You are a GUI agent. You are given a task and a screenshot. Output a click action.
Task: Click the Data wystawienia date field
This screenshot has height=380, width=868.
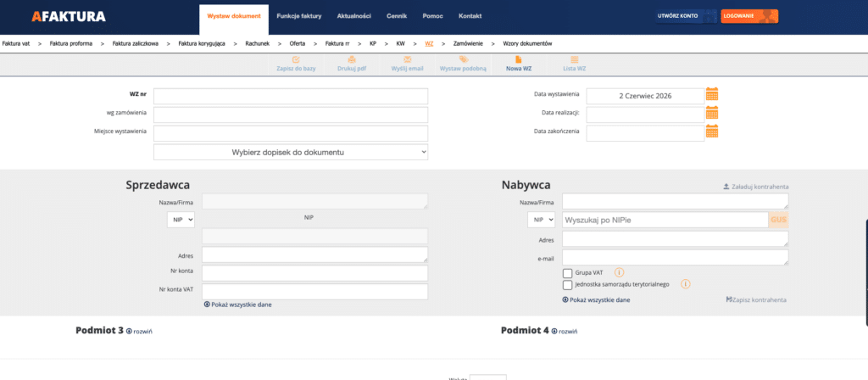[x=645, y=96]
